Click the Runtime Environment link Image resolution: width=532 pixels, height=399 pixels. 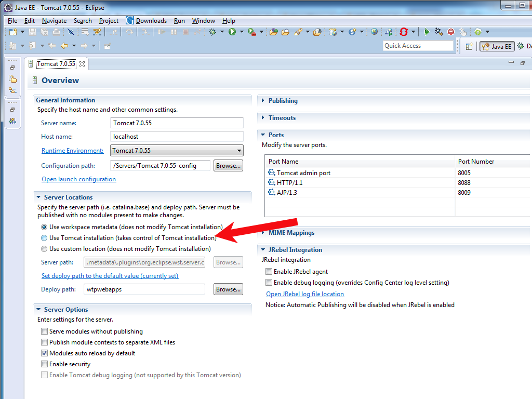(x=72, y=150)
